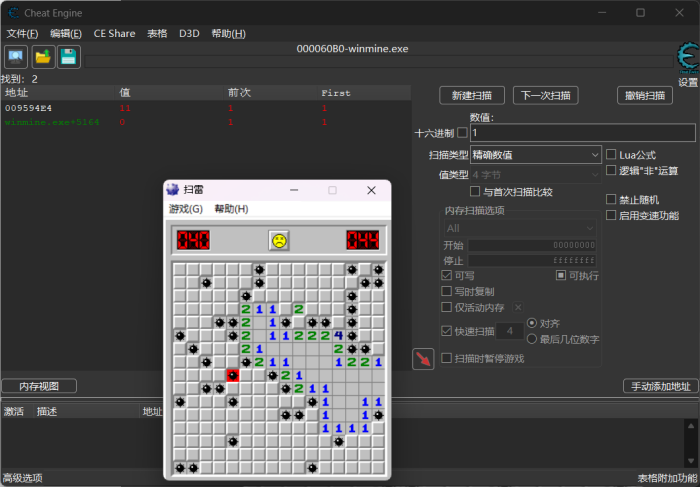Click the save floppy disk icon
Viewport: 700px width, 488px height.
coord(69,57)
